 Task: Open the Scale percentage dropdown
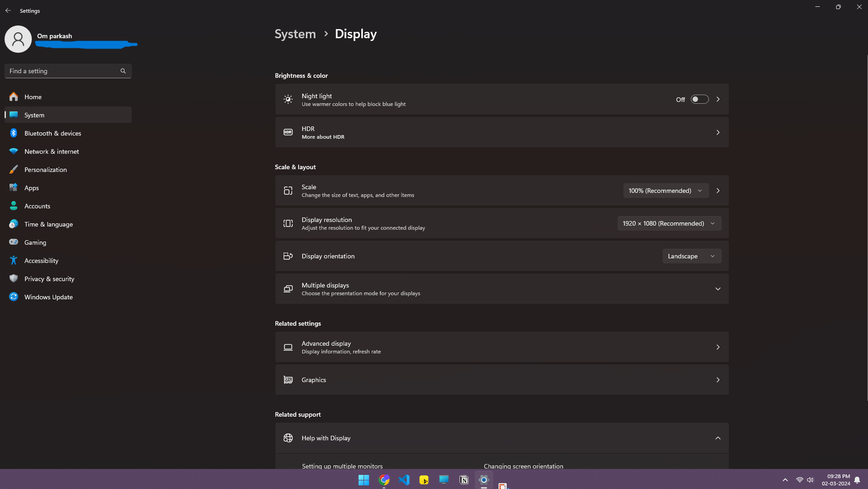(666, 191)
